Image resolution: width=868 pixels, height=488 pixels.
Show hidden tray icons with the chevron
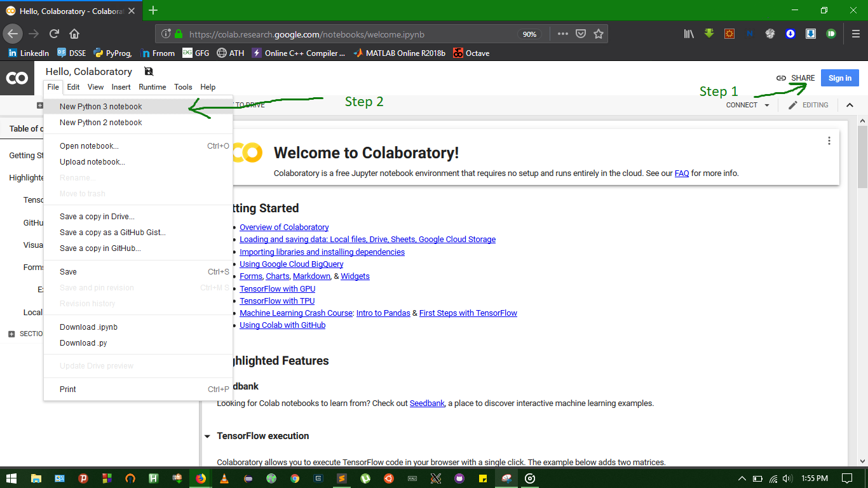pos(742,478)
